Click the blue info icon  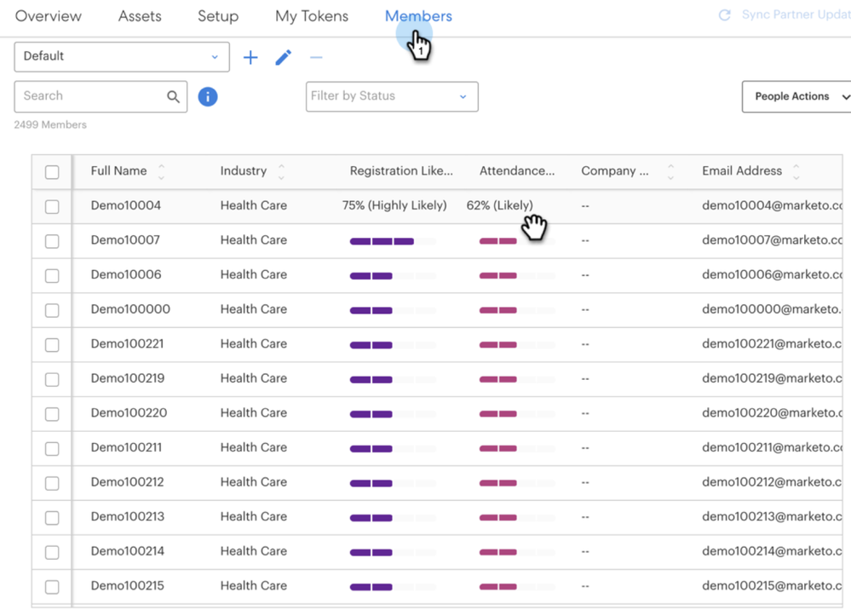(208, 96)
